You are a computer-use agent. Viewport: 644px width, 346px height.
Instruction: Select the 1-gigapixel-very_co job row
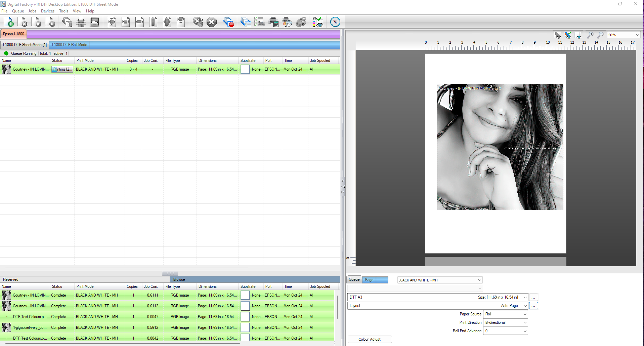click(x=30, y=328)
